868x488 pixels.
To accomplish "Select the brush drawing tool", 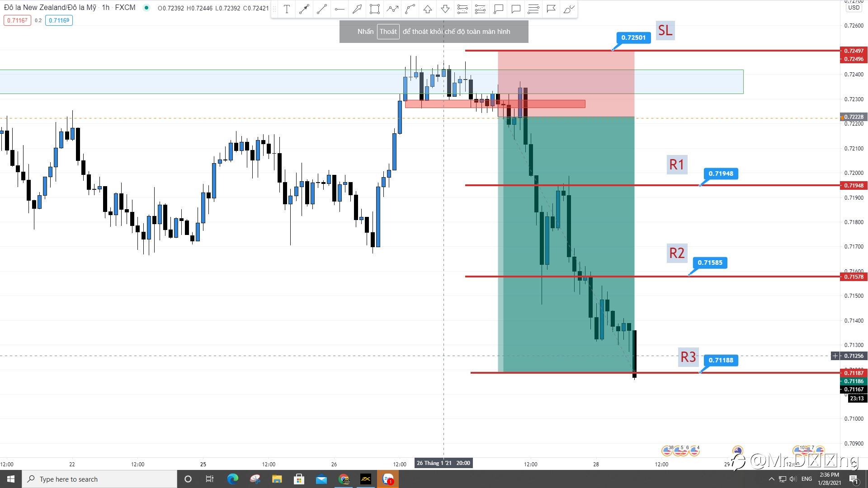I will pos(569,9).
